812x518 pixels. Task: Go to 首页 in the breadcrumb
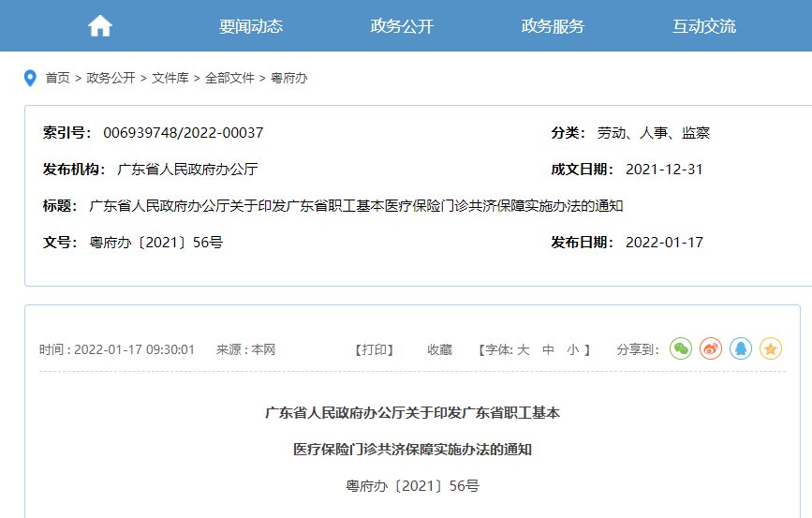(57, 79)
